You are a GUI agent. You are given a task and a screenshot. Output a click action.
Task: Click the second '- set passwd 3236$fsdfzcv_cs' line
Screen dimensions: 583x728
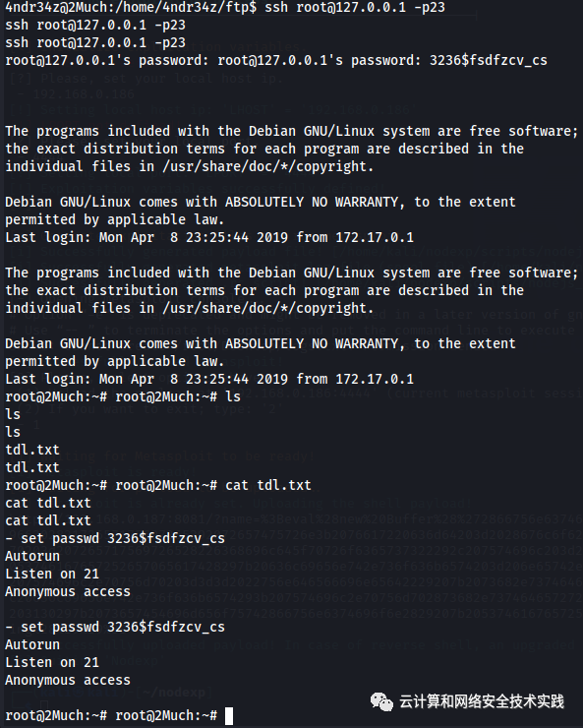click(x=115, y=628)
